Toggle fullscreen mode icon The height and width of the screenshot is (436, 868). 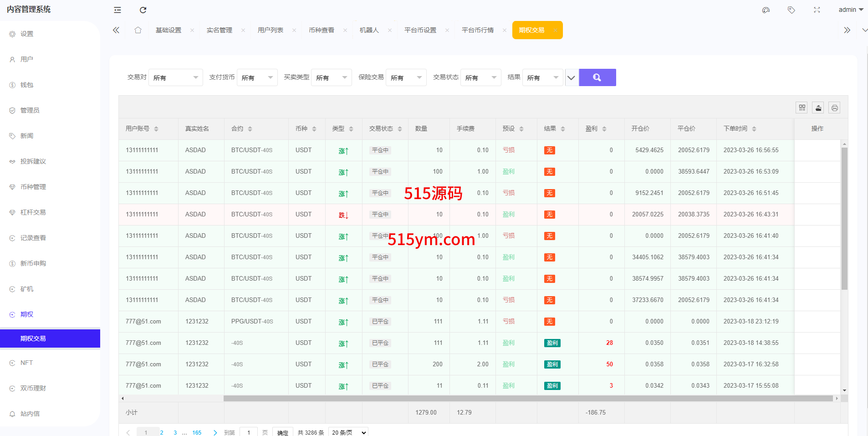tap(817, 10)
